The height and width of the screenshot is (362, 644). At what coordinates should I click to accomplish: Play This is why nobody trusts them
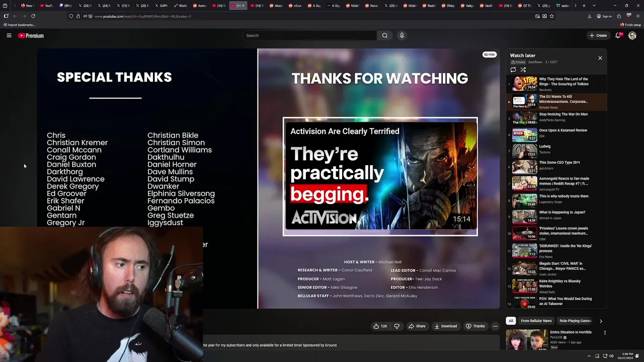(x=556, y=200)
